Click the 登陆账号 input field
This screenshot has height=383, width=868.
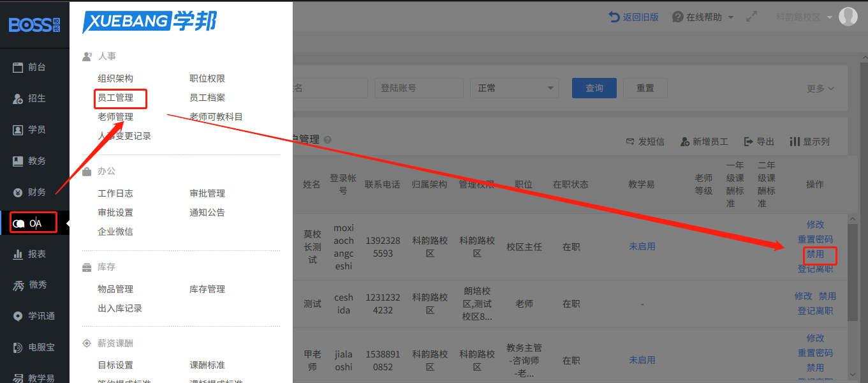[418, 88]
